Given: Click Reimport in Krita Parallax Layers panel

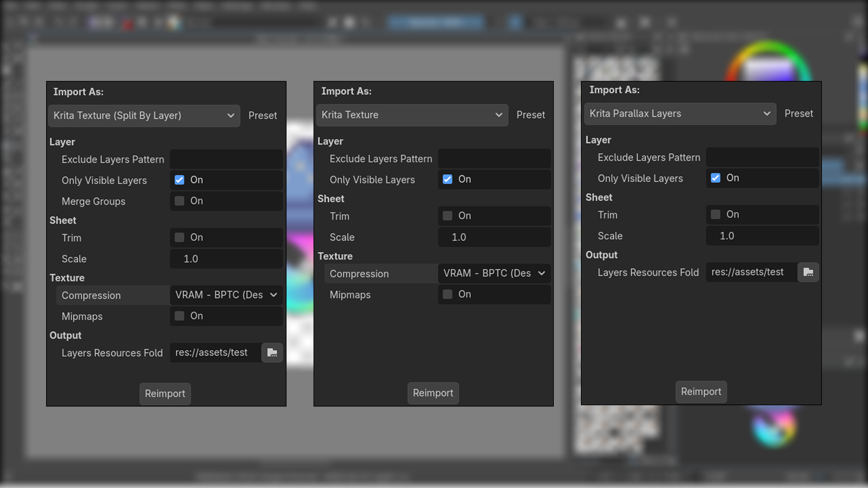Looking at the screenshot, I should point(701,392).
